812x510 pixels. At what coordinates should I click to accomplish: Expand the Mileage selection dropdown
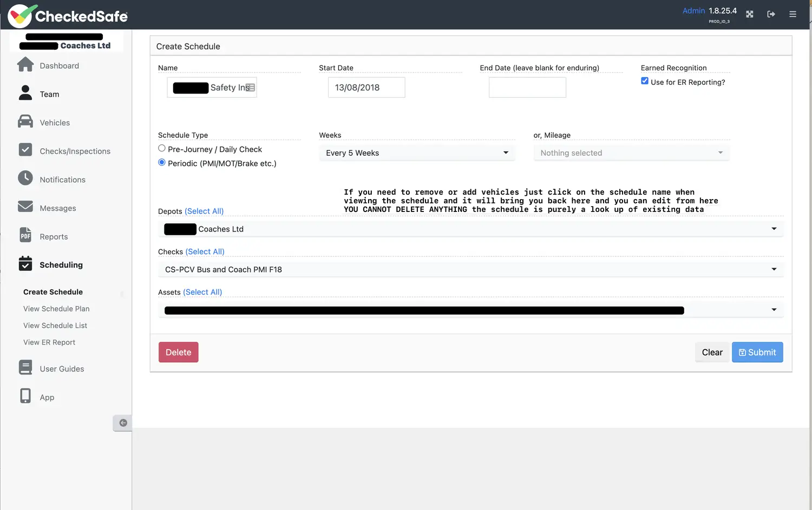pos(631,153)
